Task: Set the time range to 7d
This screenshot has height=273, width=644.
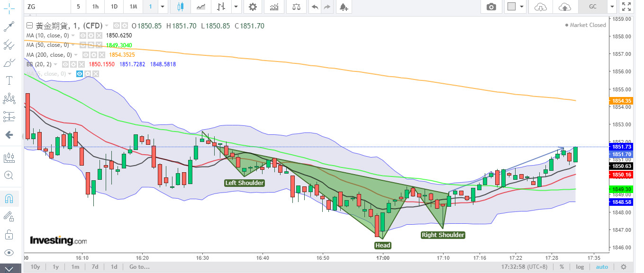Action: coord(94,267)
